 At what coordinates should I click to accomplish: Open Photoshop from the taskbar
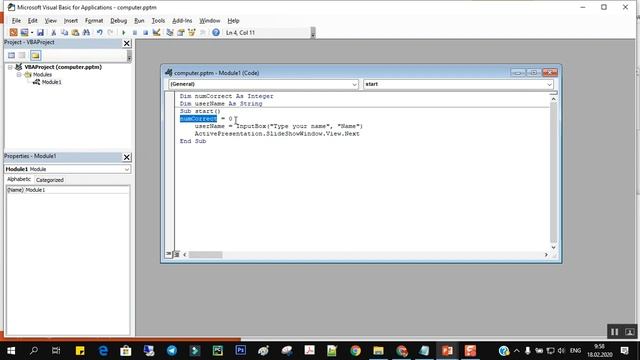click(x=240, y=351)
